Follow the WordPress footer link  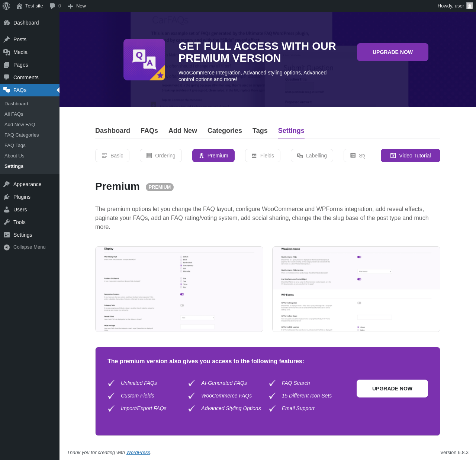coord(138,453)
